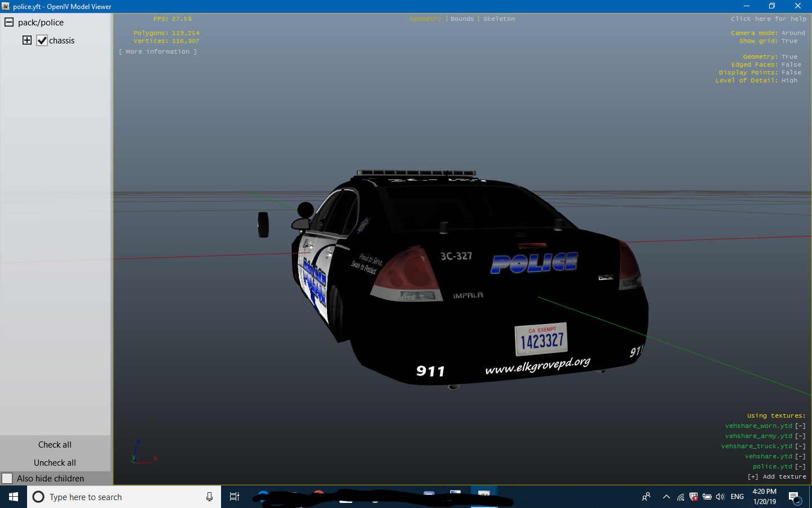Remove the vehshare_worn.ytd texture
Viewport: 812px width, 508px height.
click(x=800, y=426)
